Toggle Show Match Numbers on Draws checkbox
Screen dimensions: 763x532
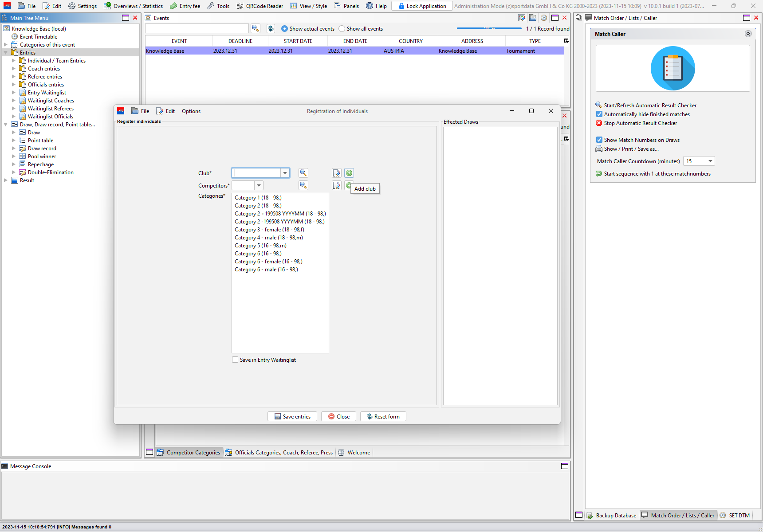click(599, 140)
